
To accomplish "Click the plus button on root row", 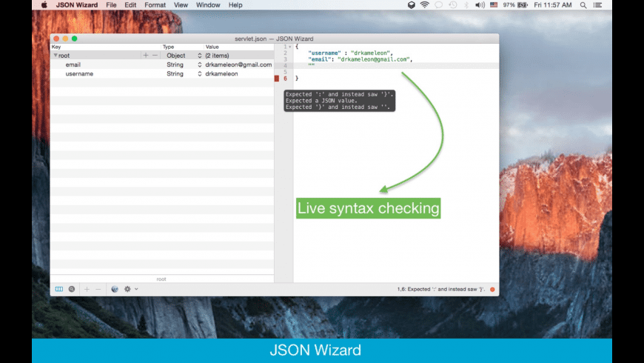I will (x=145, y=55).
